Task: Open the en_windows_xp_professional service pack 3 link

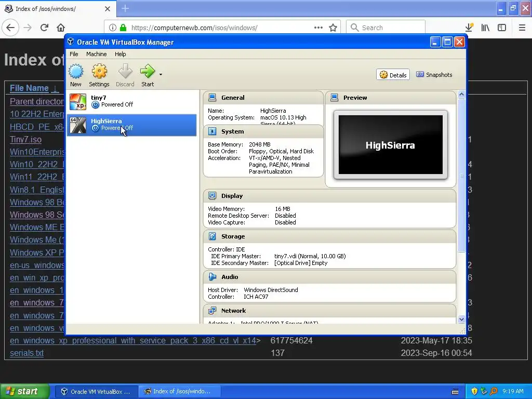Action: (133, 340)
